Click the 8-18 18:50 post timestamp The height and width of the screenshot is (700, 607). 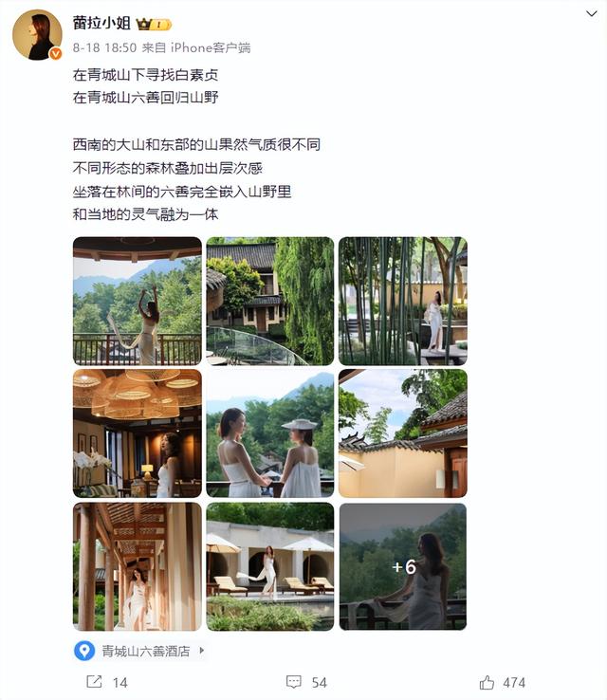click(x=104, y=47)
